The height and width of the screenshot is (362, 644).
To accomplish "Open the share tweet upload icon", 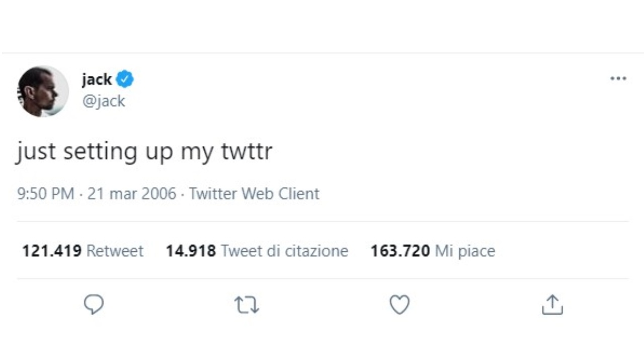I will click(552, 305).
